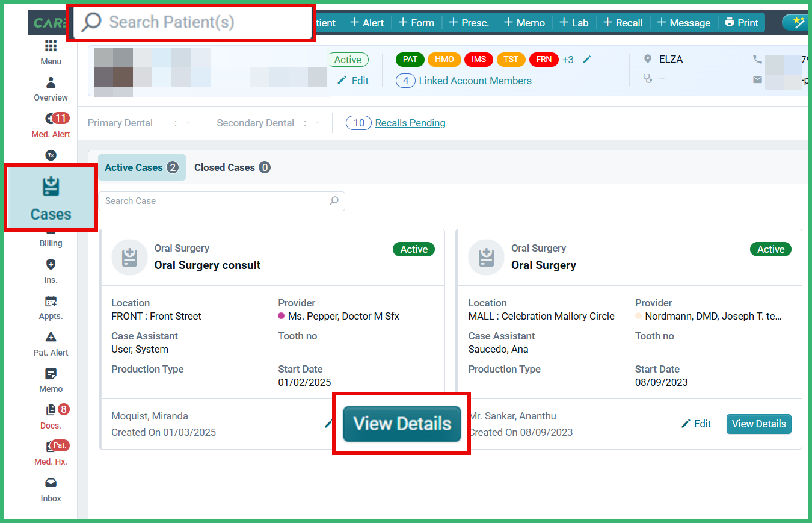The image size is (812, 523).
Task: Open the Menu grid icon
Action: coord(51,53)
